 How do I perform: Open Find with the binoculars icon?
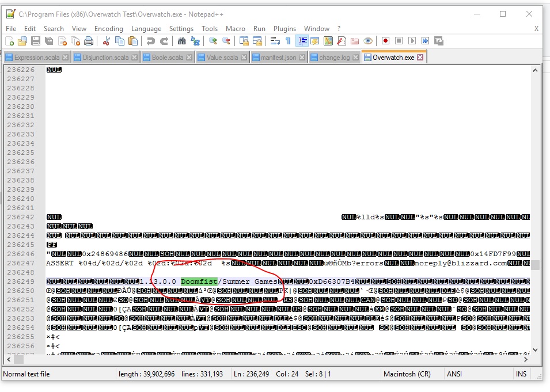[181, 41]
